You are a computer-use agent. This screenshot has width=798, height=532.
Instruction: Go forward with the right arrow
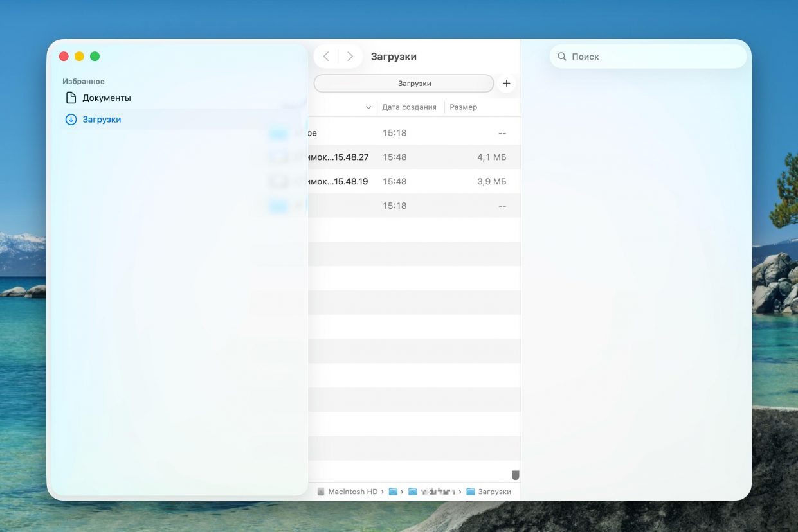pyautogui.click(x=350, y=57)
